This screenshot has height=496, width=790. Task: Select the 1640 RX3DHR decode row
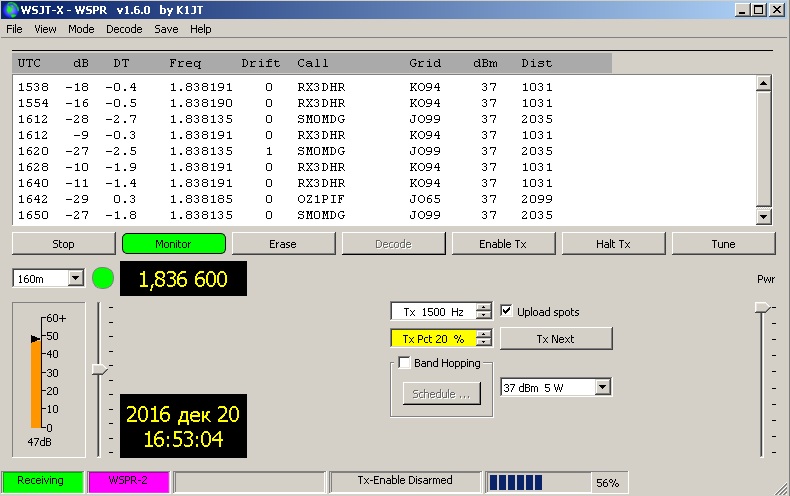[285, 183]
